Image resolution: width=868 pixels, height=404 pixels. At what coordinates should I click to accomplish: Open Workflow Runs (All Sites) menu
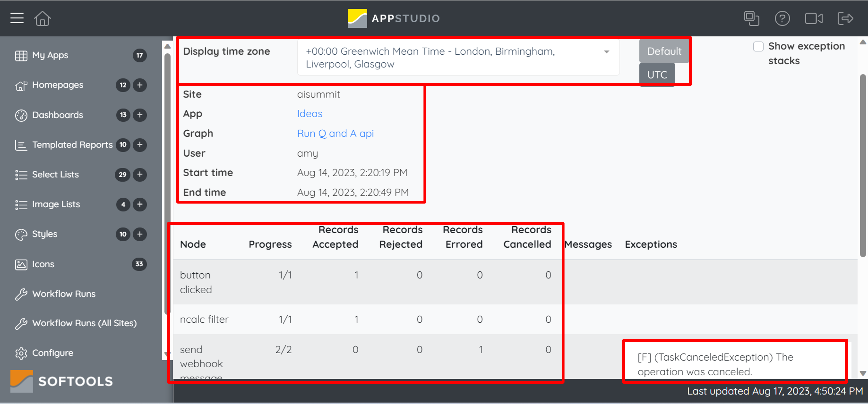tap(85, 323)
